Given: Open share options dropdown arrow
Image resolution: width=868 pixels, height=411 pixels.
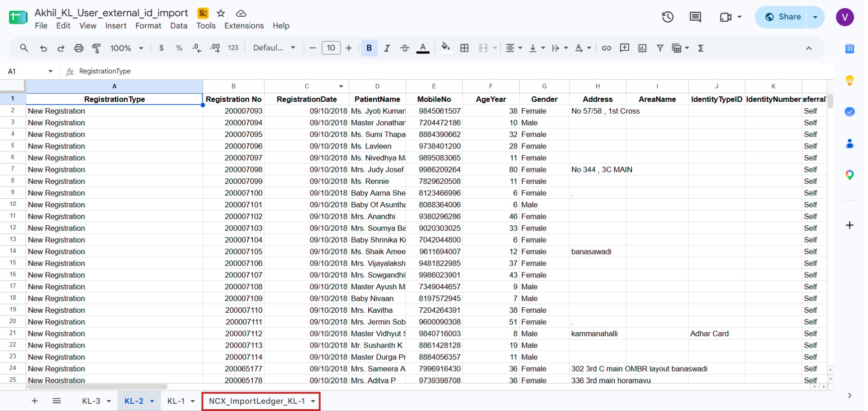Looking at the screenshot, I should [x=815, y=17].
